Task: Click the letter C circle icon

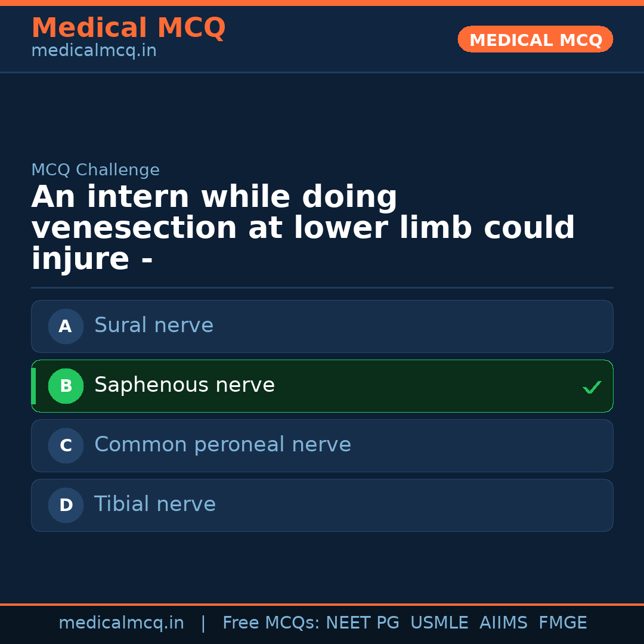Action: pyautogui.click(x=66, y=445)
